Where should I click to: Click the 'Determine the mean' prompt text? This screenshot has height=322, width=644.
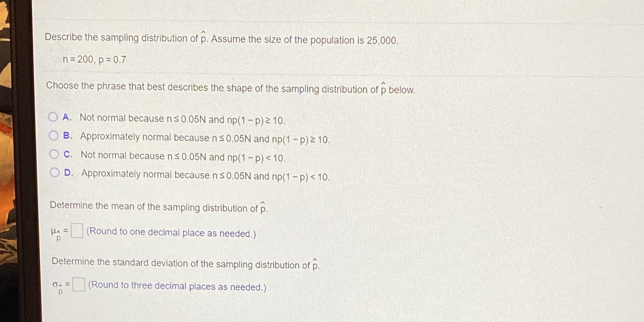coord(159,207)
